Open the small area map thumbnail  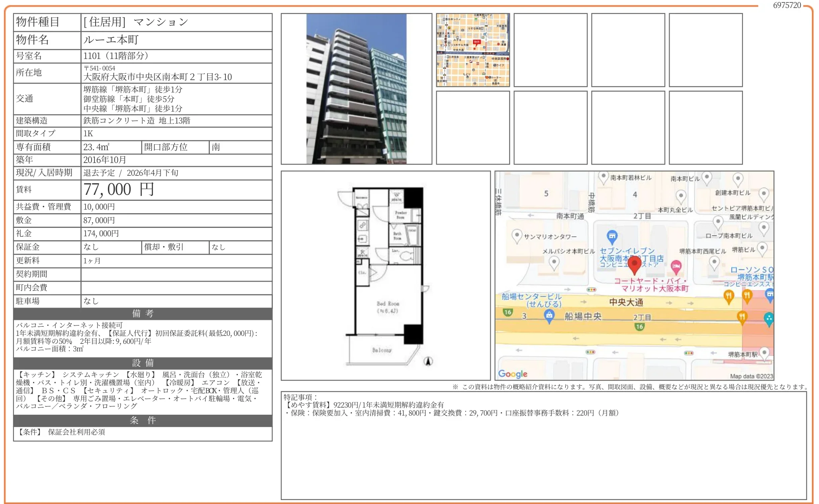(x=472, y=50)
